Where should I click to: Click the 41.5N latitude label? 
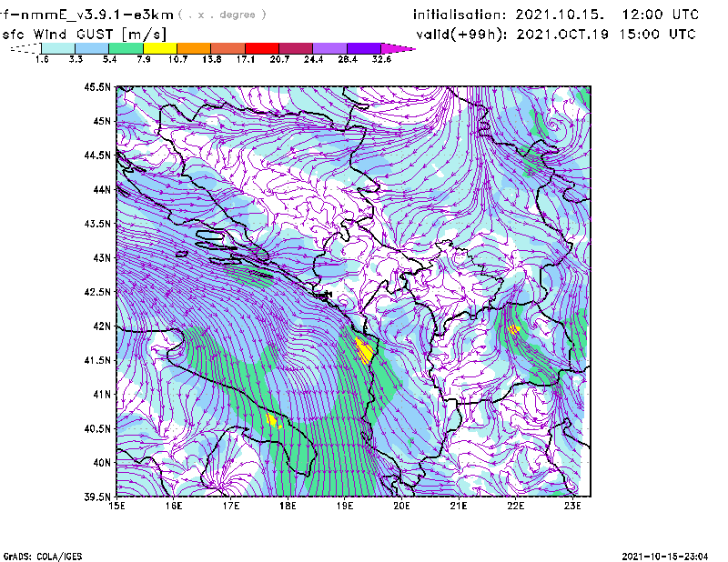click(x=97, y=360)
